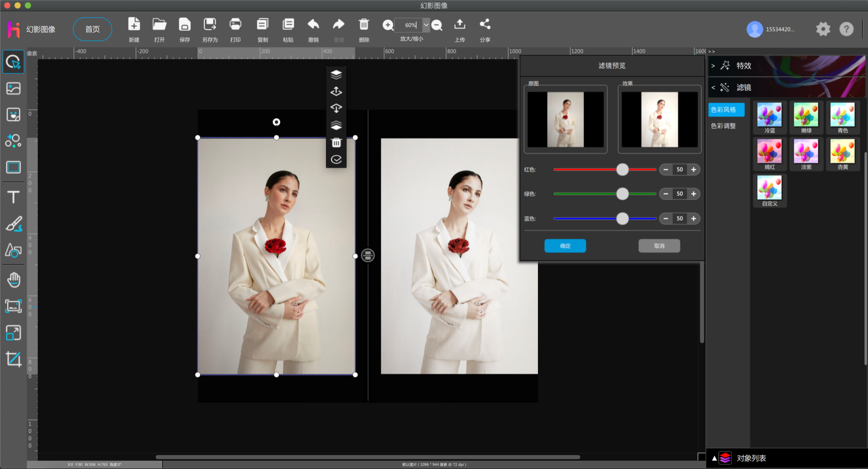Switch to 色彩调整 tab
868x469 pixels.
tap(723, 126)
